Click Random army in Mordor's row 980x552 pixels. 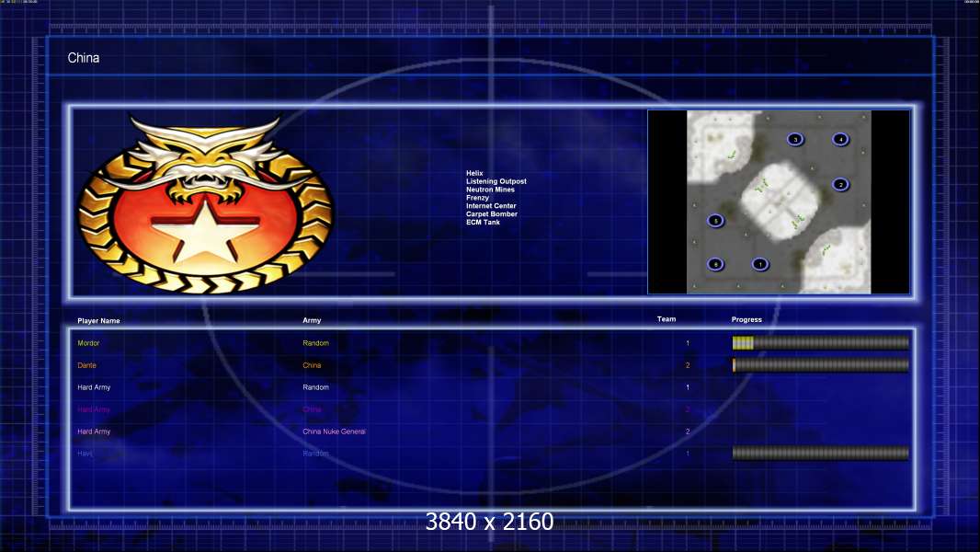[x=315, y=343]
